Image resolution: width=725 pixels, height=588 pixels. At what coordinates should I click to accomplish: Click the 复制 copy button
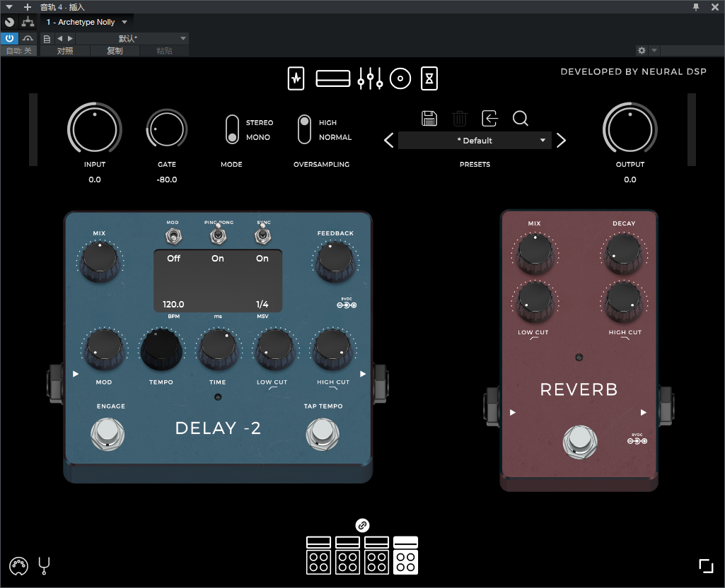pos(115,51)
